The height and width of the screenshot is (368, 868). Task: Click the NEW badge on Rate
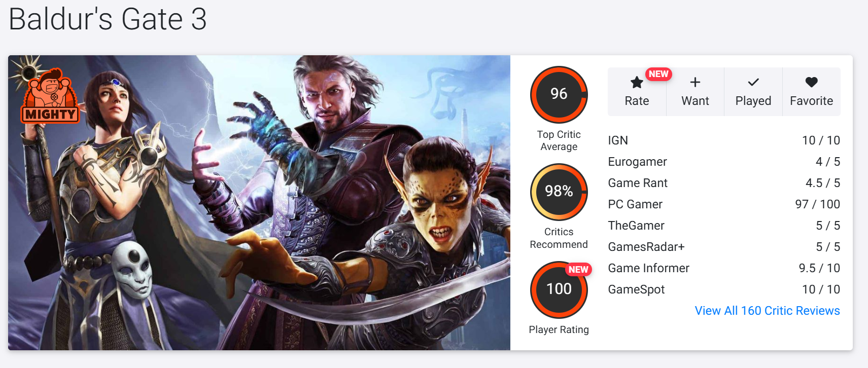(x=658, y=74)
